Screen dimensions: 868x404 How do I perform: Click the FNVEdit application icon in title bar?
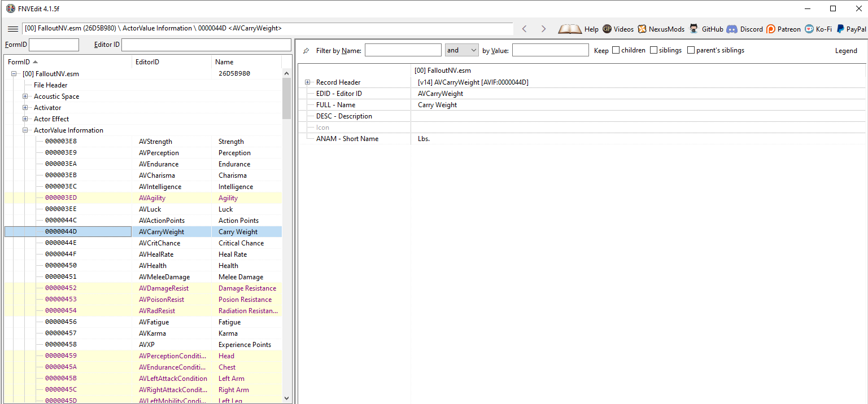[x=10, y=8]
